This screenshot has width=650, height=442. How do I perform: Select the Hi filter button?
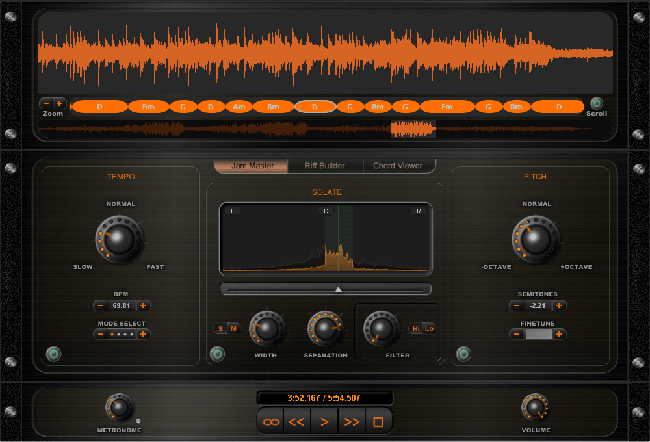[x=415, y=329]
